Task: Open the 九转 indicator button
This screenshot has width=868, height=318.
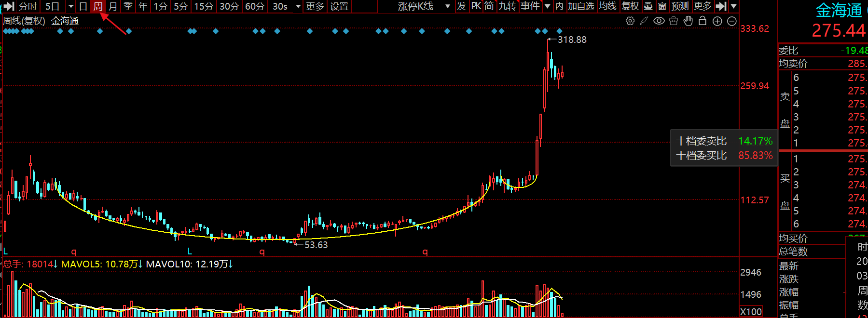Action: point(507,6)
